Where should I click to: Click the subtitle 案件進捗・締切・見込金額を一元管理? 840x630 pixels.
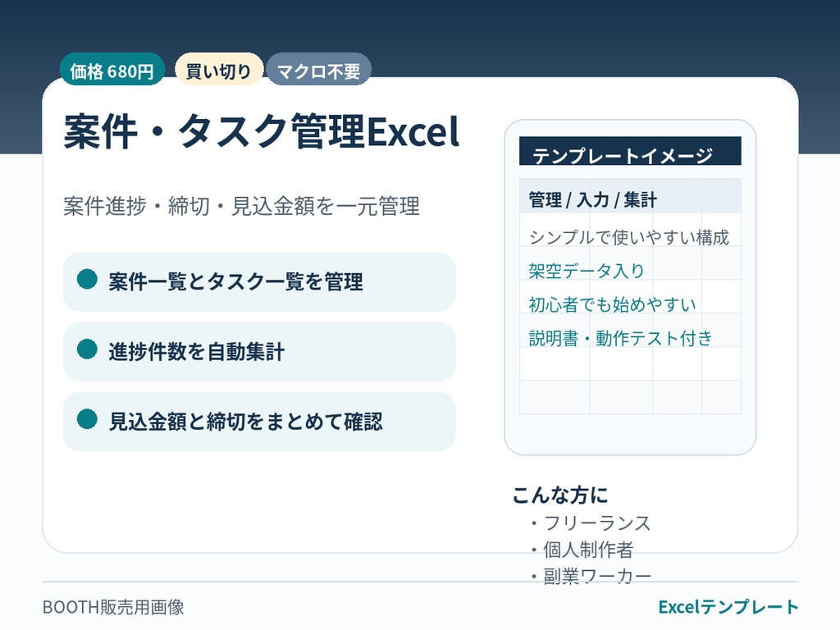point(241,206)
